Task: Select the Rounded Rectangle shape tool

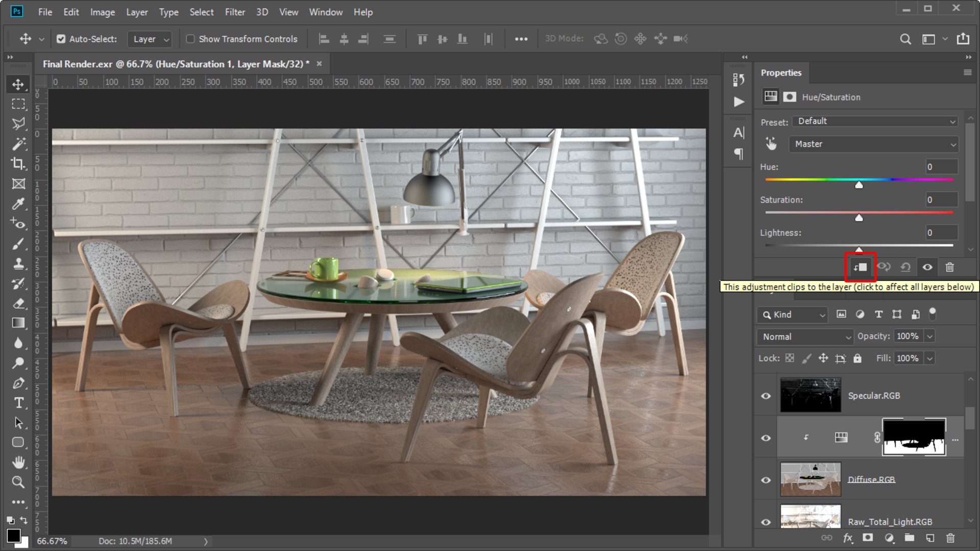Action: click(18, 442)
